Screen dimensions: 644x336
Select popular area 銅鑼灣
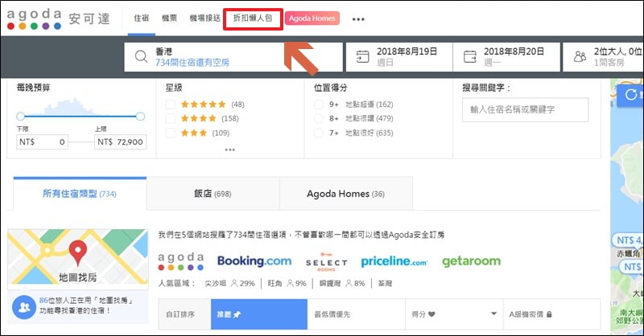[x=330, y=284]
